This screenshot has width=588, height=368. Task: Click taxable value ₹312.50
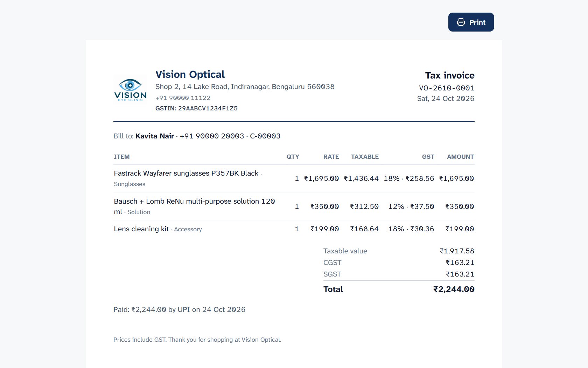(364, 206)
